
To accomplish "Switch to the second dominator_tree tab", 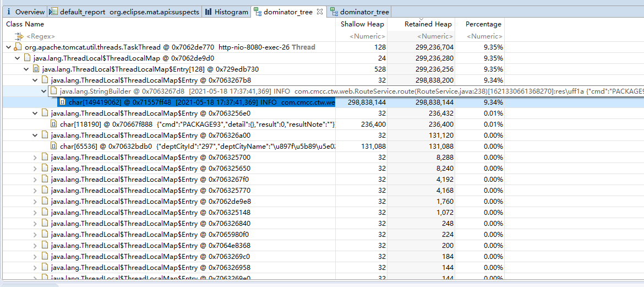I will click(360, 12).
